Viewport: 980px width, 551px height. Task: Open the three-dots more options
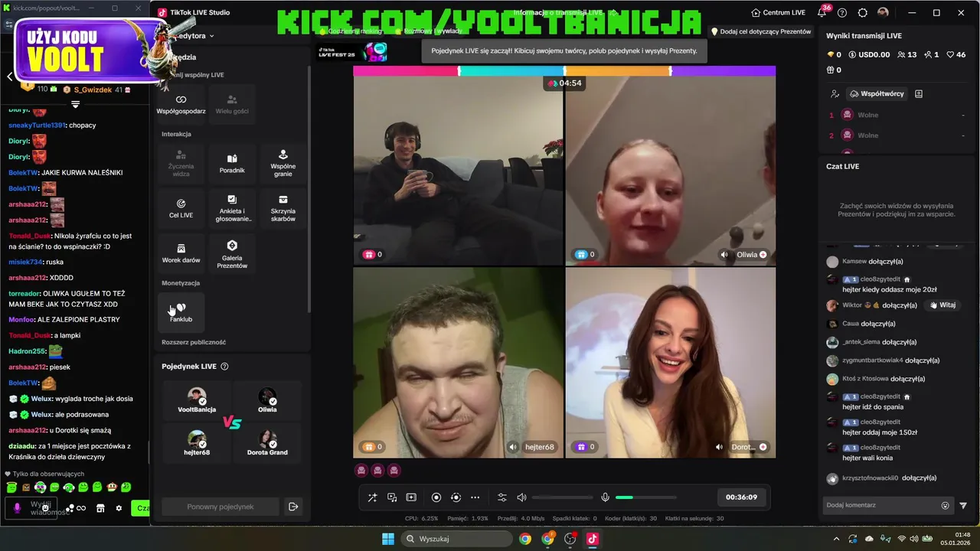pyautogui.click(x=475, y=497)
